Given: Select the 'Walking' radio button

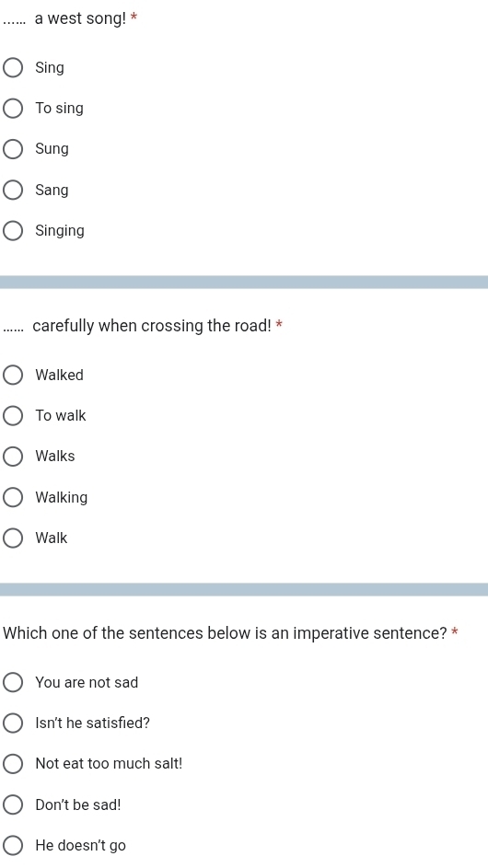Looking at the screenshot, I should coord(13,497).
